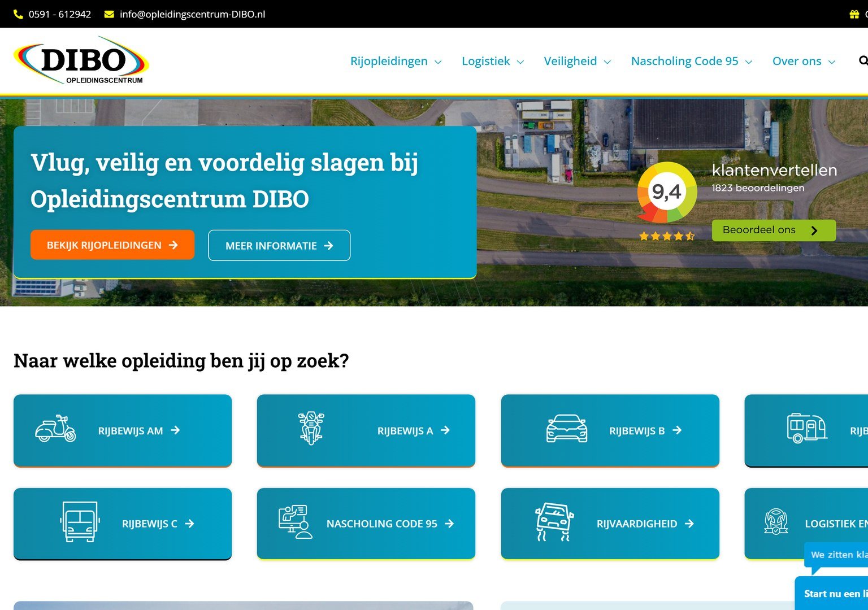Screen dimensions: 868x610
Task: Call the 0591 - 612942 phone link
Action: coord(60,14)
